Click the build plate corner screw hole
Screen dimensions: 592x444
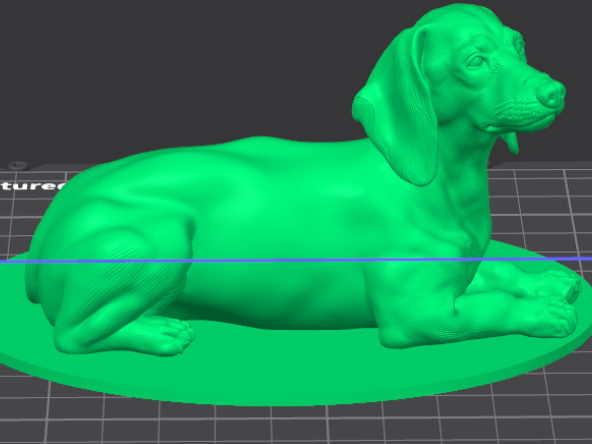click(18, 165)
